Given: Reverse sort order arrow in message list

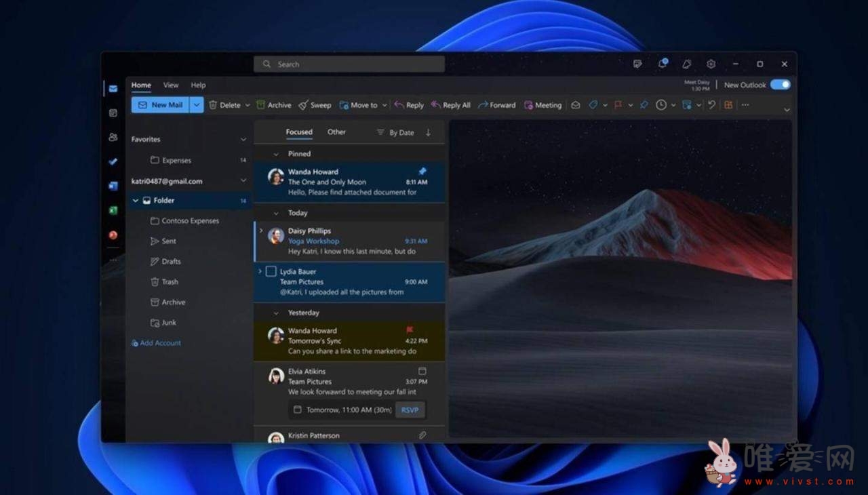Looking at the screenshot, I should click(x=428, y=132).
